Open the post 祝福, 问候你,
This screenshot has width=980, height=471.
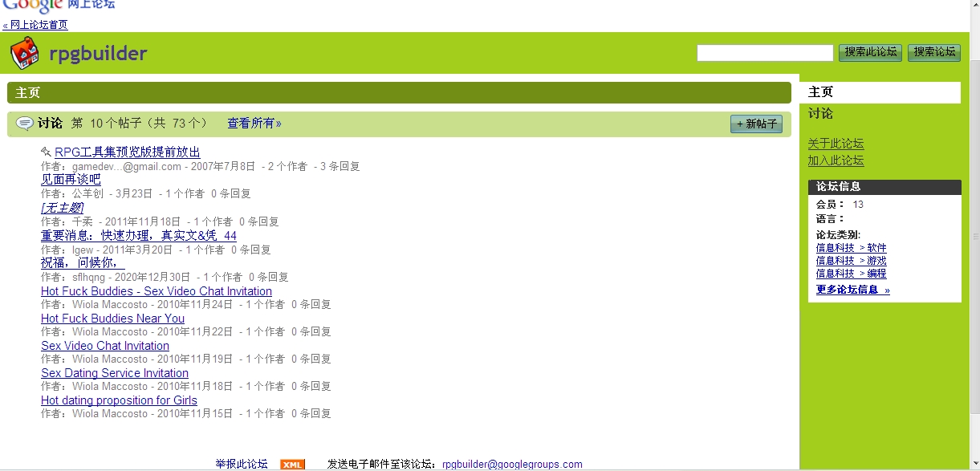click(x=83, y=262)
